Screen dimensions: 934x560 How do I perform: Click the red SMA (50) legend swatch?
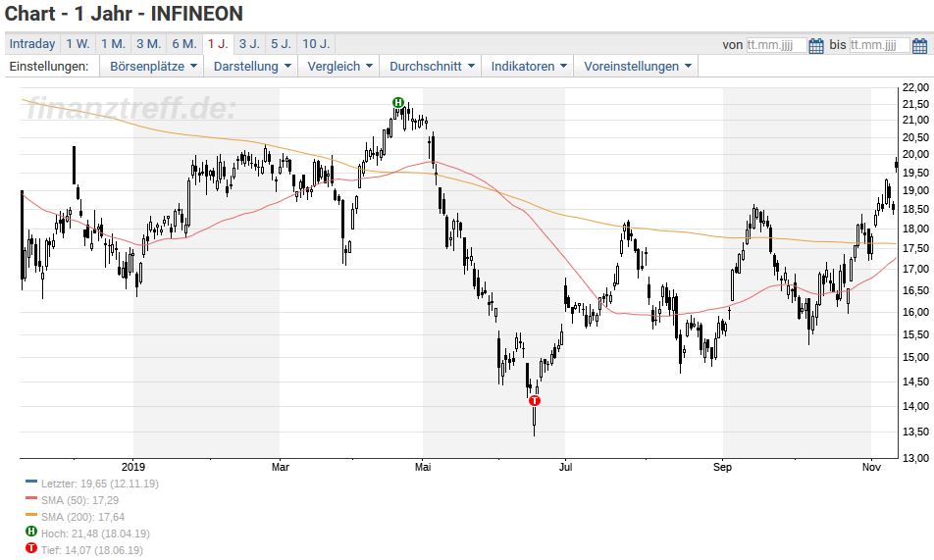pyautogui.click(x=31, y=497)
